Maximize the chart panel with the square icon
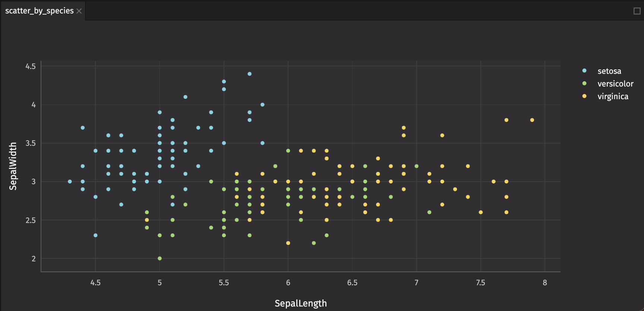 point(637,11)
